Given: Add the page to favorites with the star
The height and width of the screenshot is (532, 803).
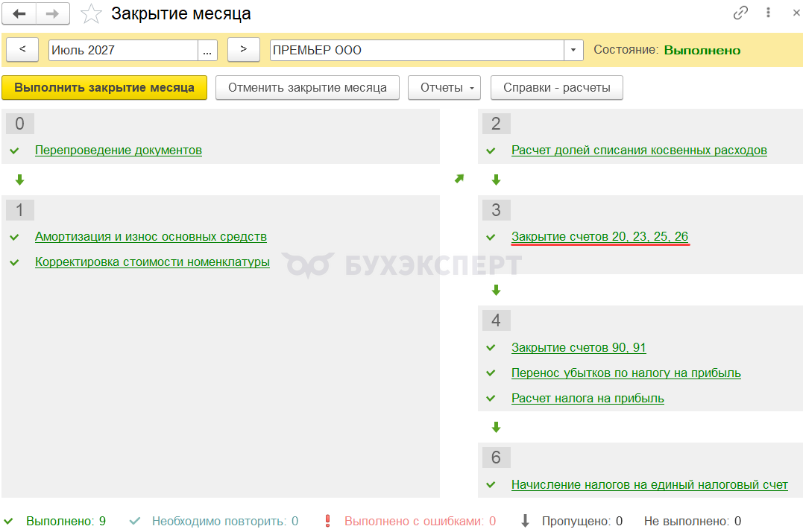Looking at the screenshot, I should click(x=91, y=14).
